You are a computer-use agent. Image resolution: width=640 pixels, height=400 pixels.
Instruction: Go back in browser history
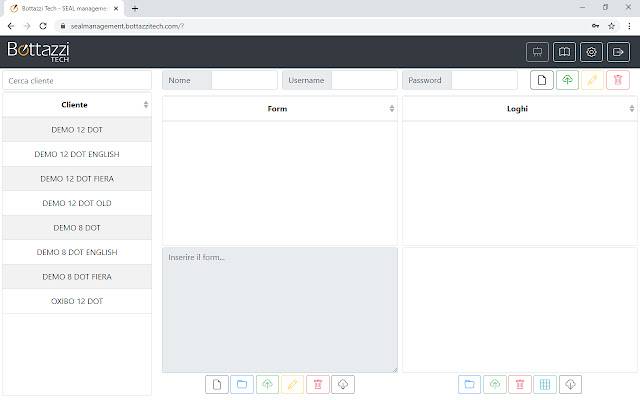click(x=11, y=26)
